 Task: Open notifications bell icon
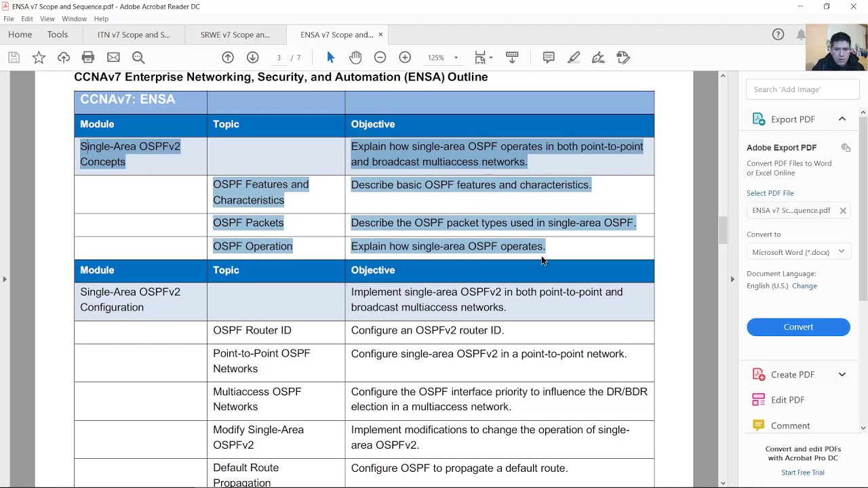(801, 35)
